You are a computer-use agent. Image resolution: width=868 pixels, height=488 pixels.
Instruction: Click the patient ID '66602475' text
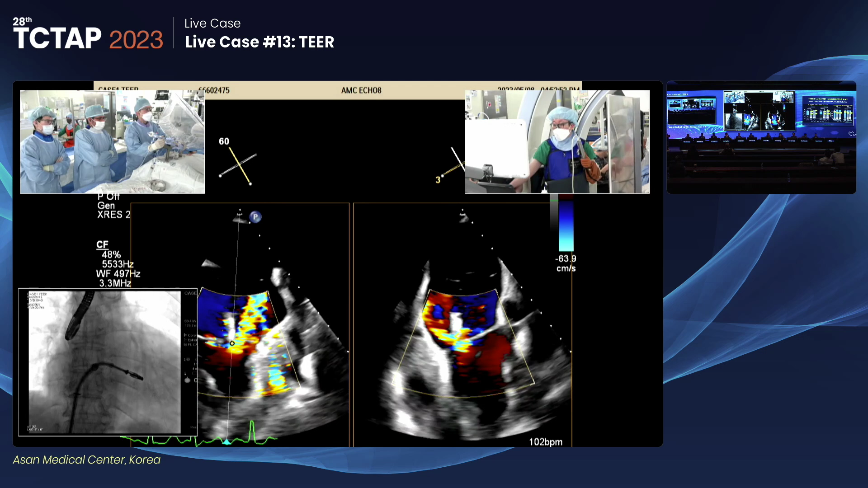[214, 90]
